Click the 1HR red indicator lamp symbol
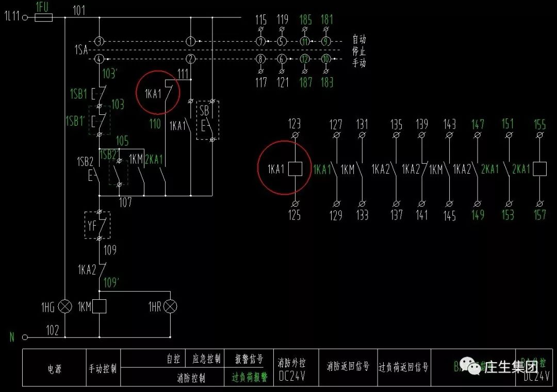 (170, 306)
